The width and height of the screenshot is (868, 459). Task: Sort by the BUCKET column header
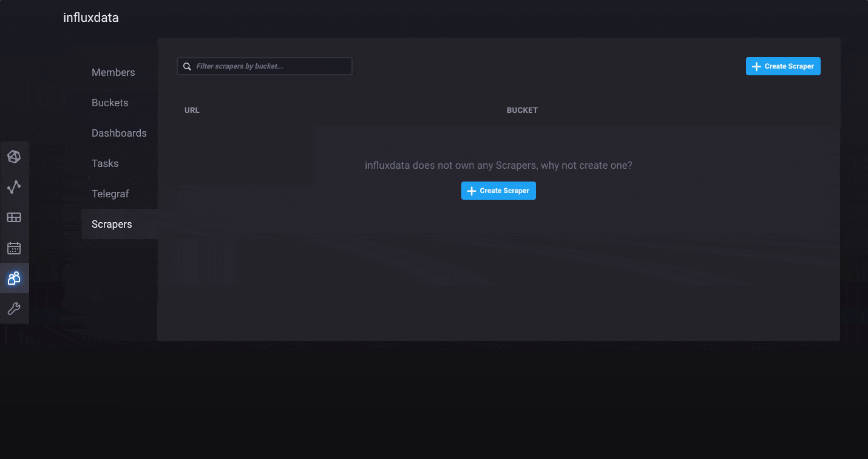(522, 110)
